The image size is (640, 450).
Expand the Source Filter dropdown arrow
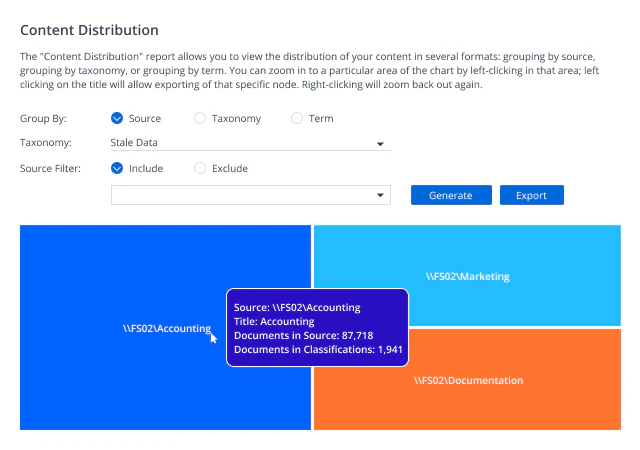click(380, 195)
